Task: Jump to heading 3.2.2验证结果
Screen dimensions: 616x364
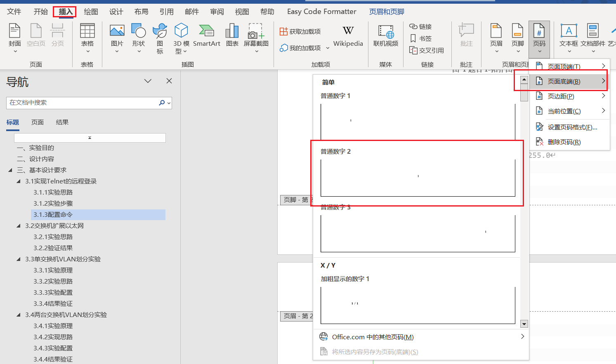Action: click(x=53, y=248)
